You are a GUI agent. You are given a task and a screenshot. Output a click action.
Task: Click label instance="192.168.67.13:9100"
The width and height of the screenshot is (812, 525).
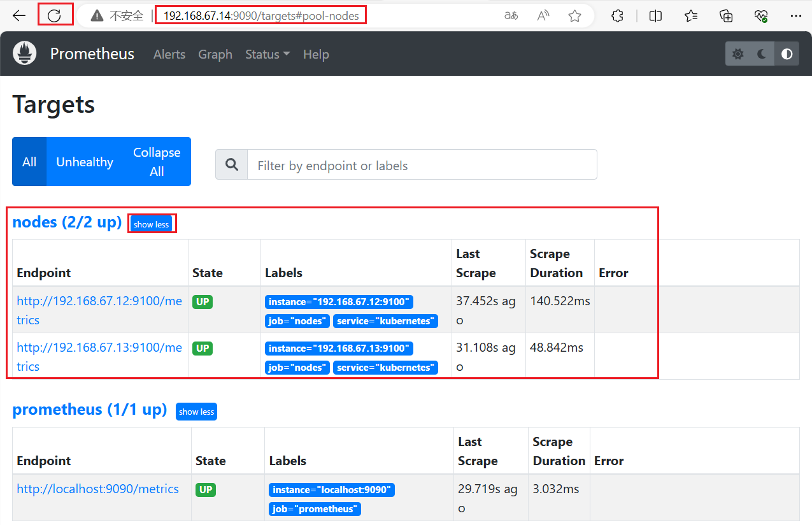click(x=339, y=349)
